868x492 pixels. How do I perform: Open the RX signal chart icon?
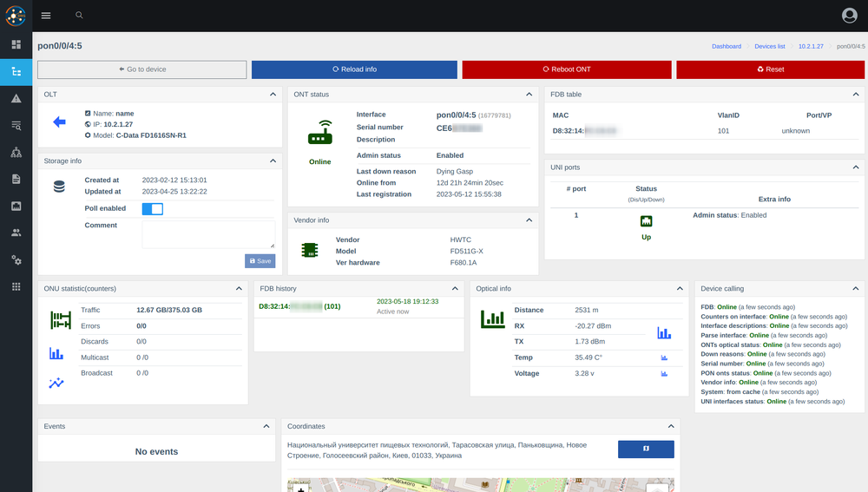(x=664, y=332)
